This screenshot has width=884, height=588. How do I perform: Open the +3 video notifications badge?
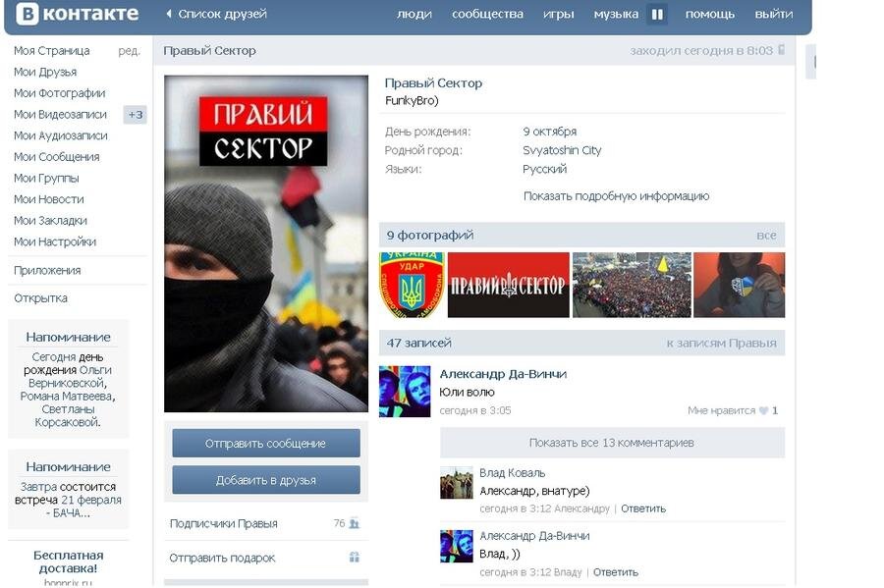point(136,114)
